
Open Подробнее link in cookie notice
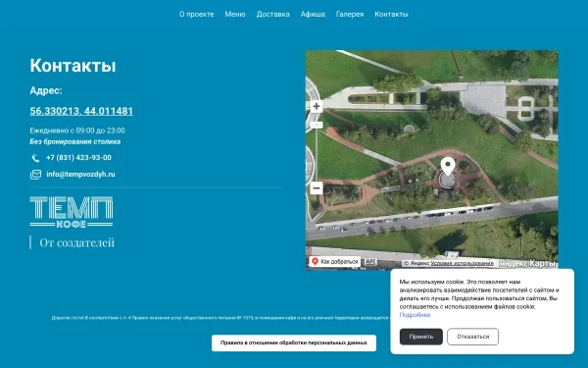(415, 315)
